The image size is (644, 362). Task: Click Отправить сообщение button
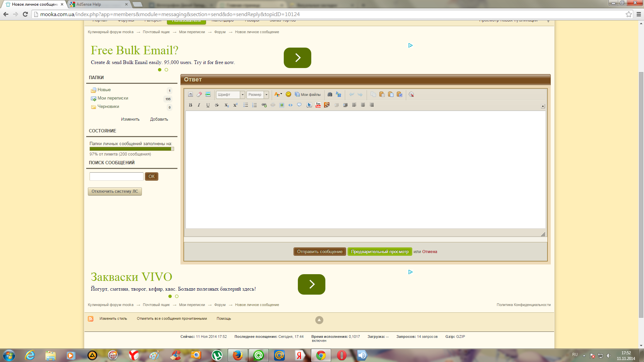click(319, 252)
